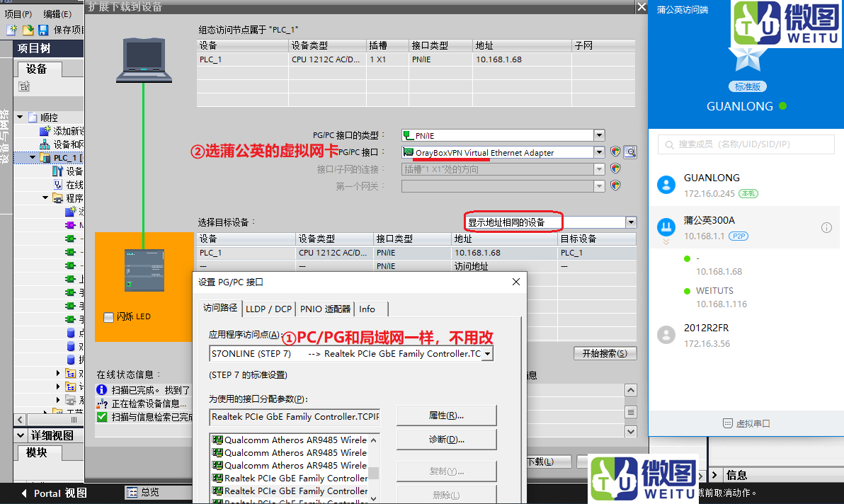Click the purple Main block icon in tree
844x504 pixels.
(71, 225)
